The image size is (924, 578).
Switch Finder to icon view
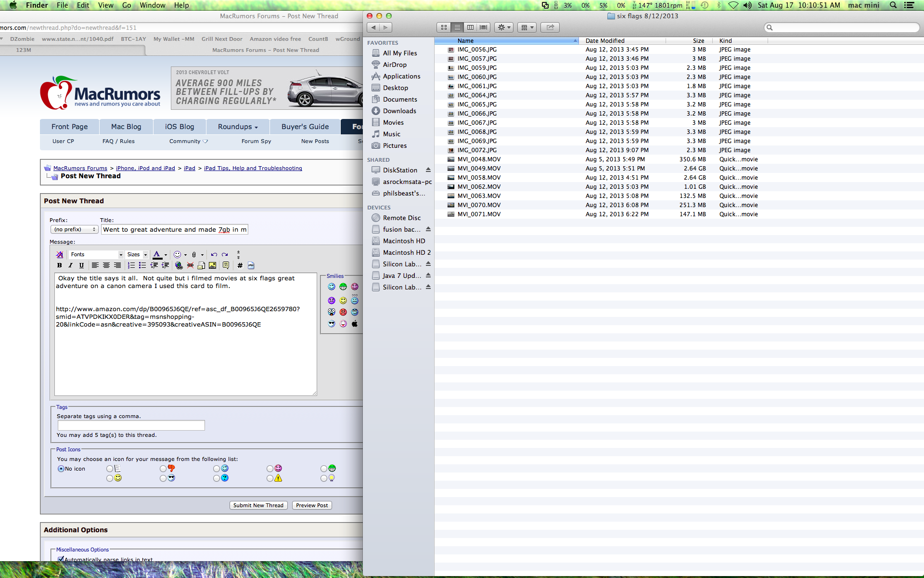pos(444,27)
